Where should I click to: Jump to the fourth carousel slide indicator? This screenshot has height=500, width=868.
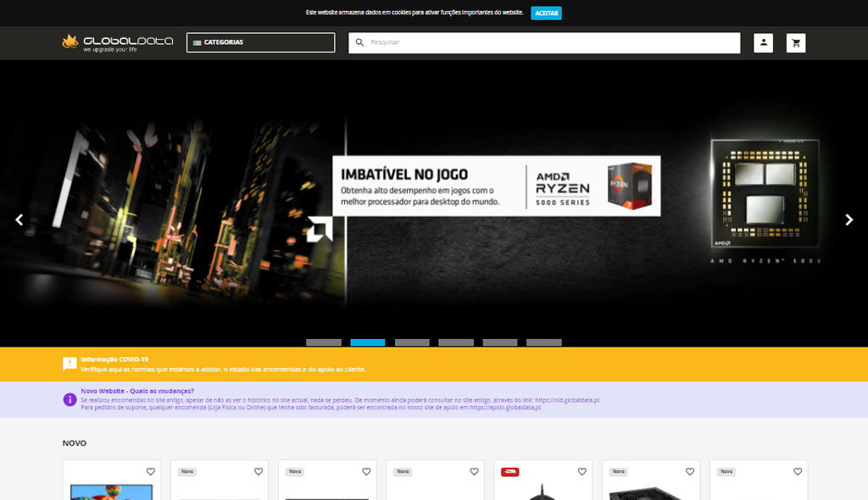click(456, 342)
